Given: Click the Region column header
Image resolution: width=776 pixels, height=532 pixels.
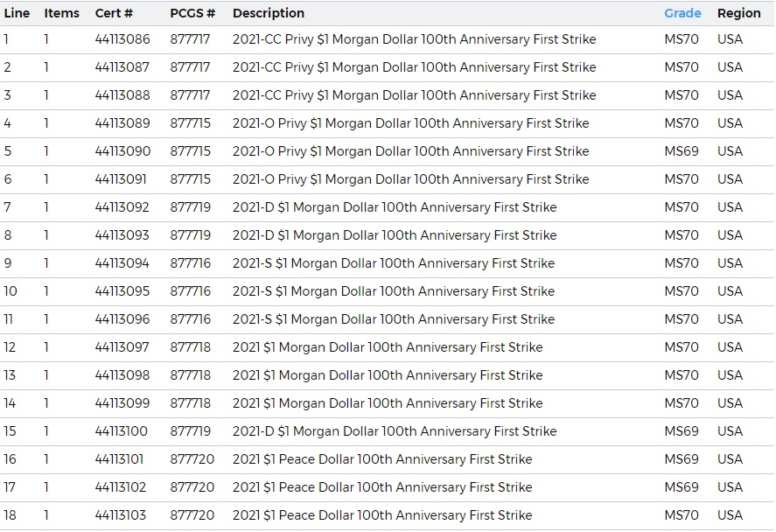Looking at the screenshot, I should tap(738, 13).
